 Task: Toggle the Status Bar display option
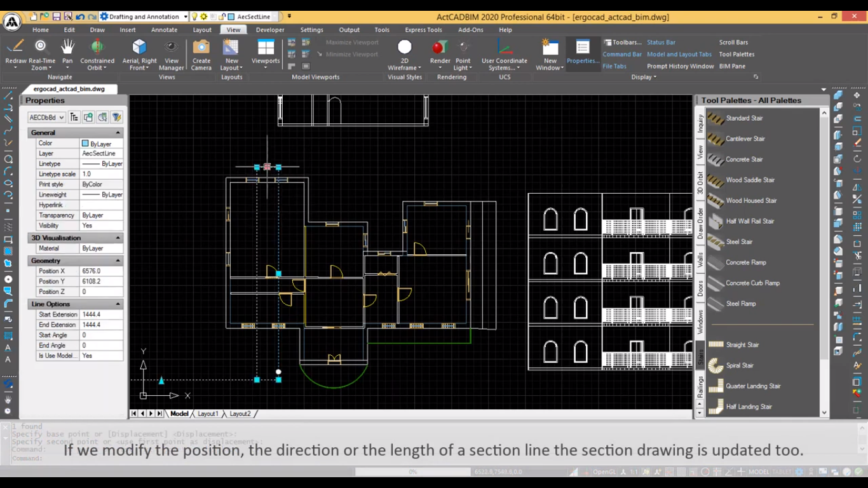[x=661, y=43]
